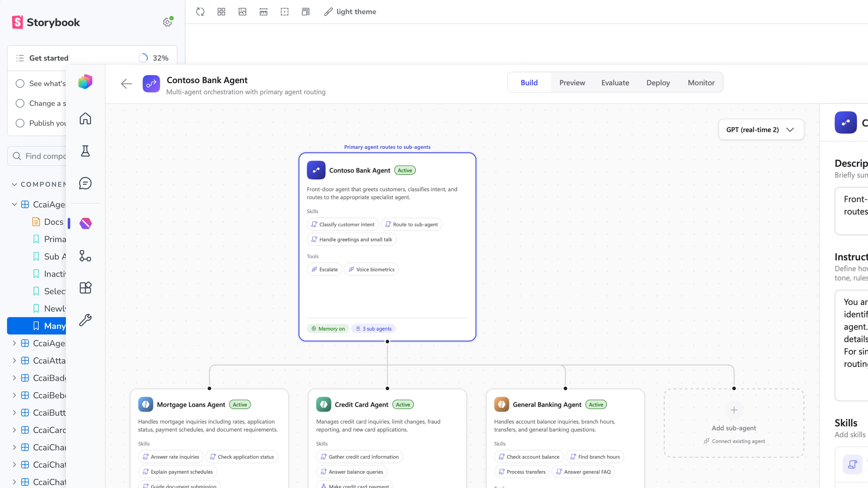The height and width of the screenshot is (488, 868).
Task: Click the Route to sub-agent skill chip
Action: [x=411, y=224]
